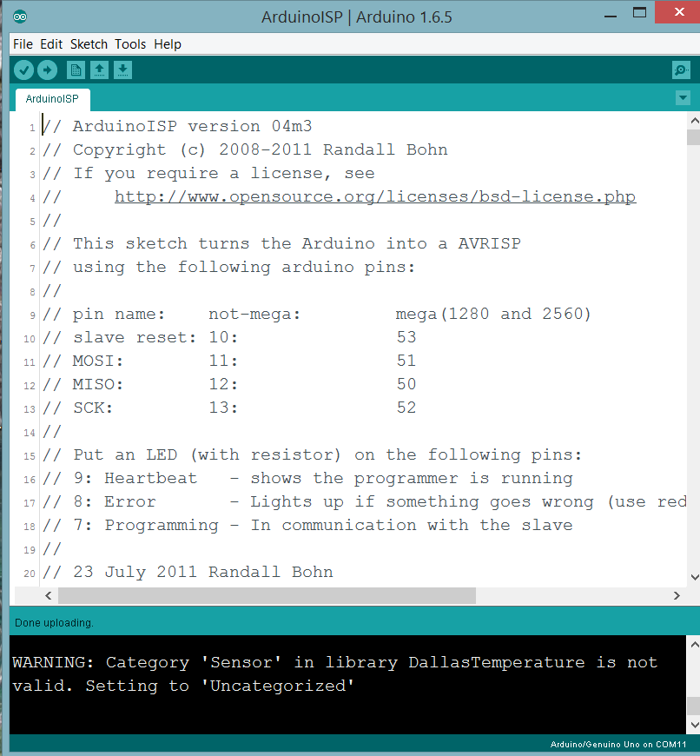Click the 'Done uploading.' status message

pyautogui.click(x=54, y=623)
